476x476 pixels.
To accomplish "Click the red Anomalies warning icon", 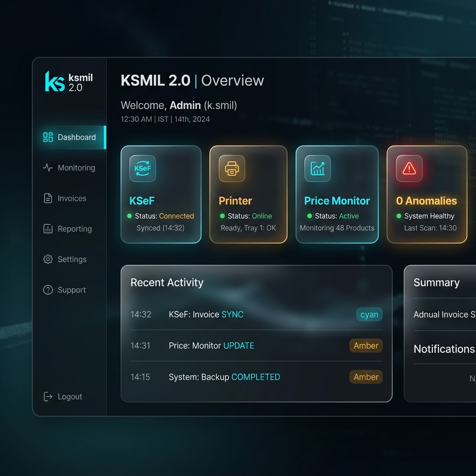I will pos(409,168).
